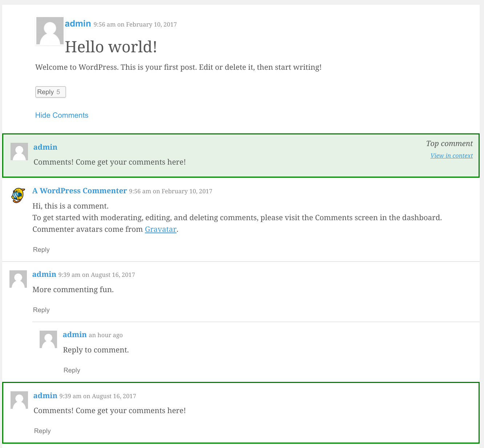Click admin avatar beside 'Reply to comment.'

pos(48,339)
